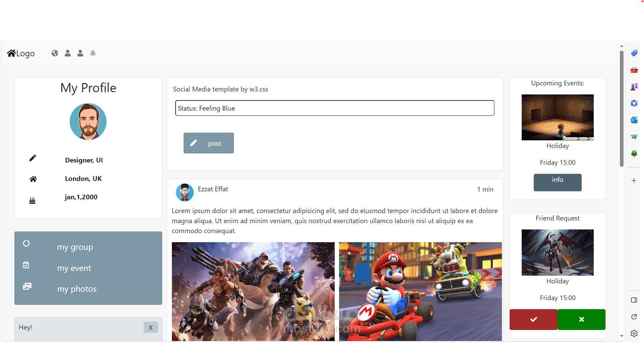Screen dimensions: 644x342
Task: Open the chess pieces games icon in sidebar
Action: pyautogui.click(x=634, y=87)
